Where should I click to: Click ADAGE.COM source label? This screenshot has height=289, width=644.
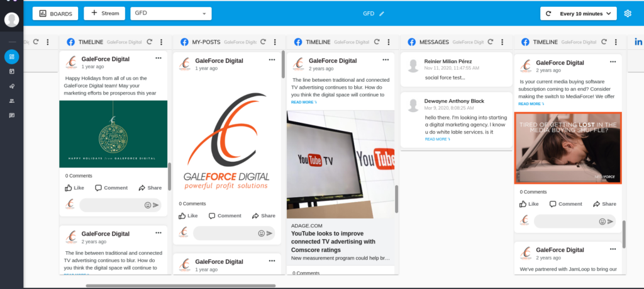(x=307, y=225)
